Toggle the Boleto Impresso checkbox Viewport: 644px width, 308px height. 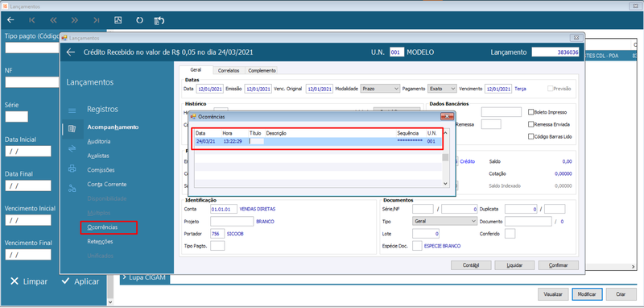531,112
